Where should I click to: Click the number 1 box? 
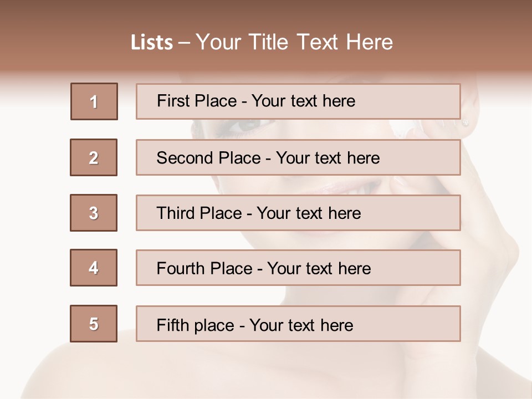(94, 101)
